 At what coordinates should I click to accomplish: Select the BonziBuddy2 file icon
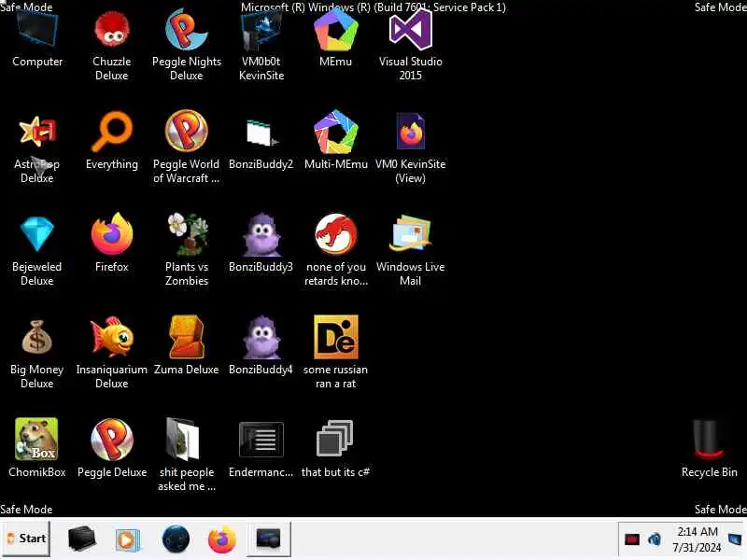coord(261,133)
